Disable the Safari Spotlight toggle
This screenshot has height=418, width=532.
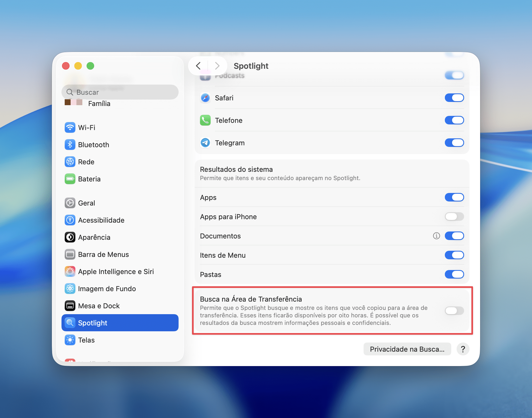point(454,98)
